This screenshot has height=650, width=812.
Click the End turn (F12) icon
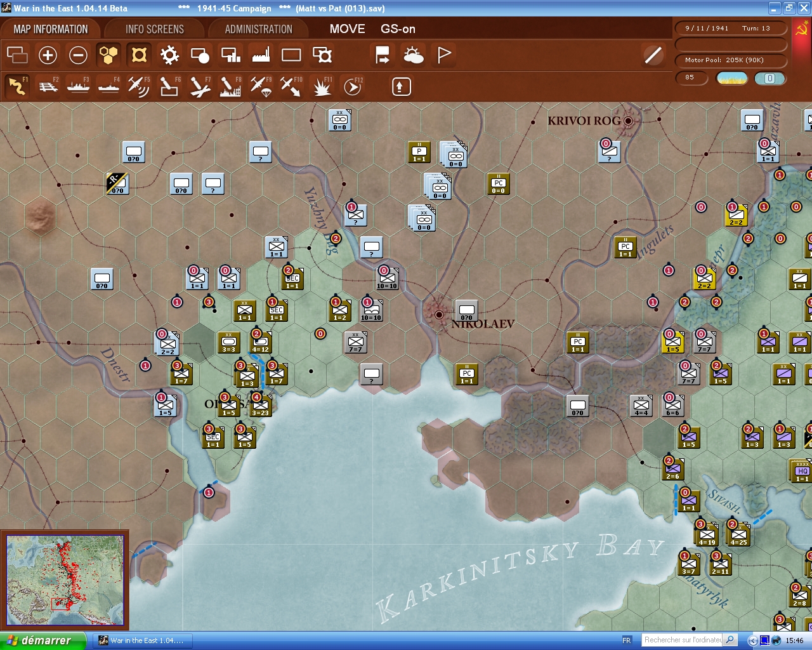352,86
